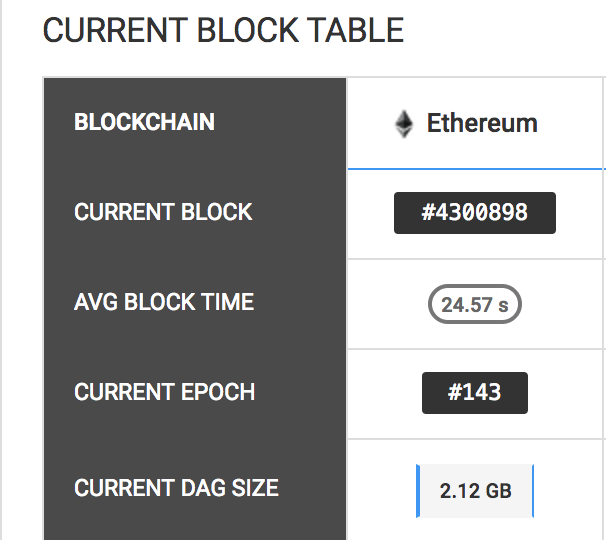Select the CURRENT BLOCK row label
The image size is (606, 540).
(x=163, y=212)
